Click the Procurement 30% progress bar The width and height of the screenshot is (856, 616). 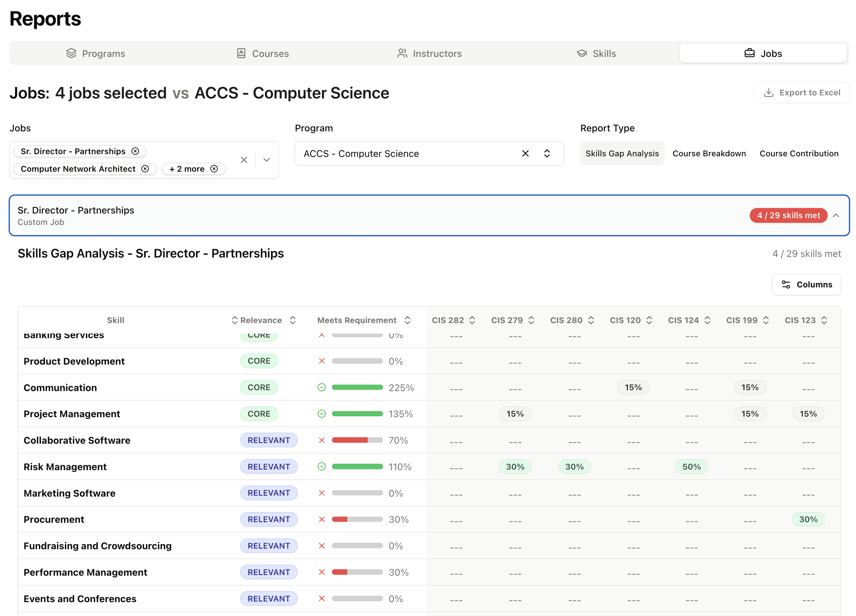click(x=357, y=519)
